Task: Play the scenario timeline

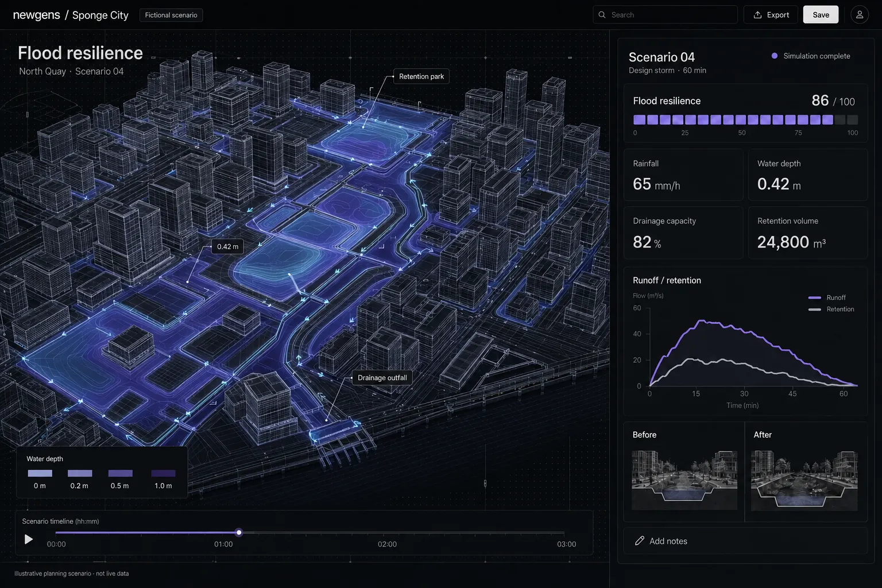Action: pos(28,539)
